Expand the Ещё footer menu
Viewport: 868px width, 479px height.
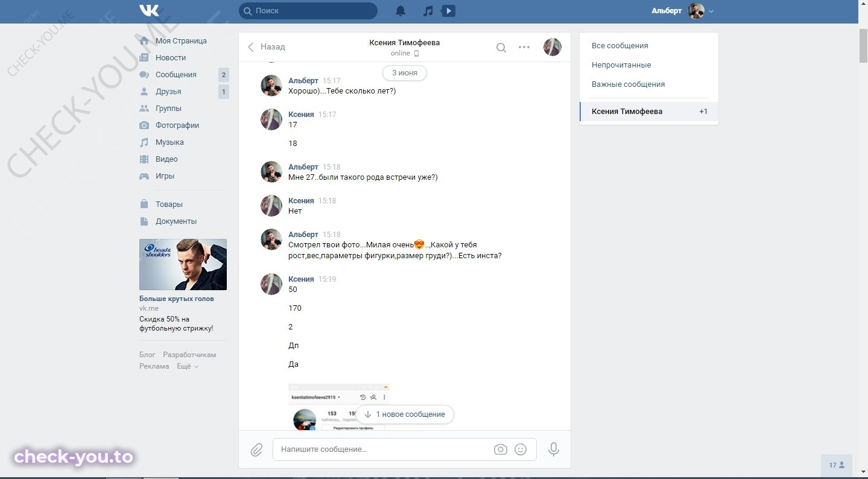coord(188,366)
